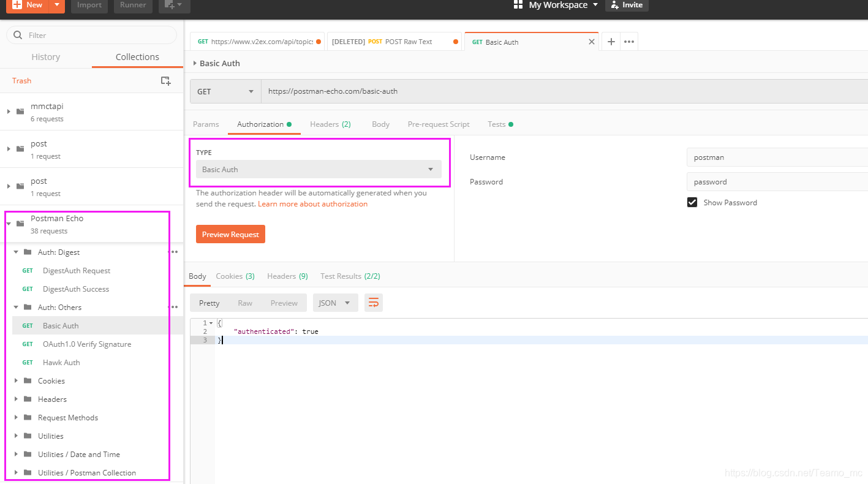Expand the first post collection
Screen dimensions: 868x484
(x=9, y=149)
